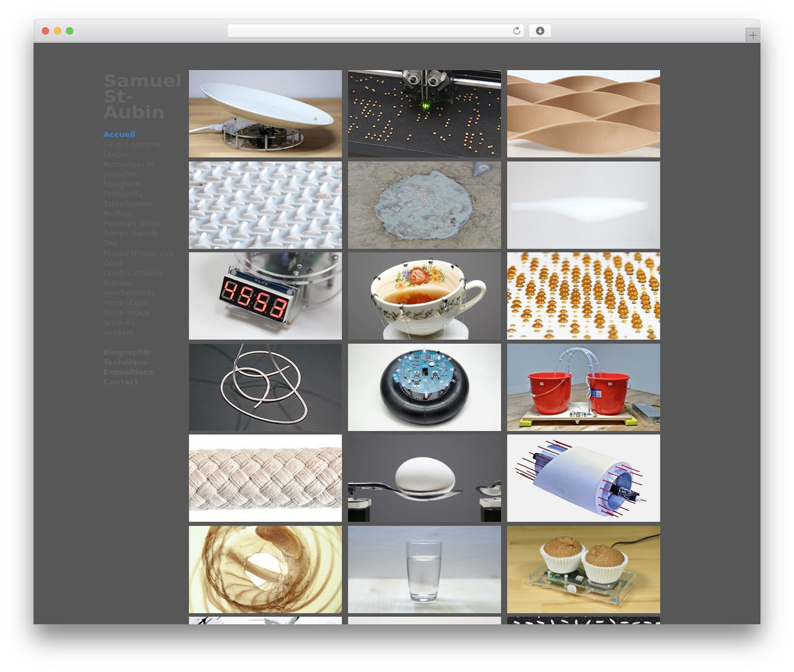This screenshot has width=794, height=672.
Task: Open the Muffins project link
Action: point(117,213)
